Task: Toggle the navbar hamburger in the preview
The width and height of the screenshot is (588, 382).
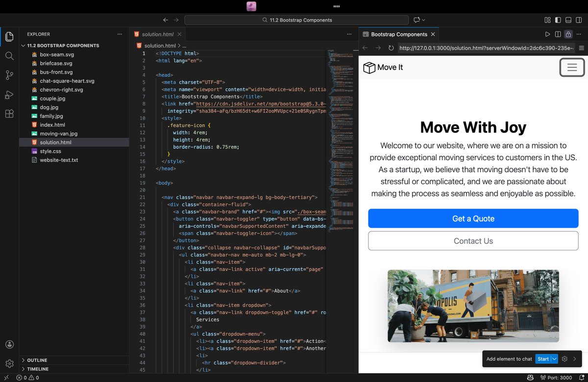Action: (572, 68)
